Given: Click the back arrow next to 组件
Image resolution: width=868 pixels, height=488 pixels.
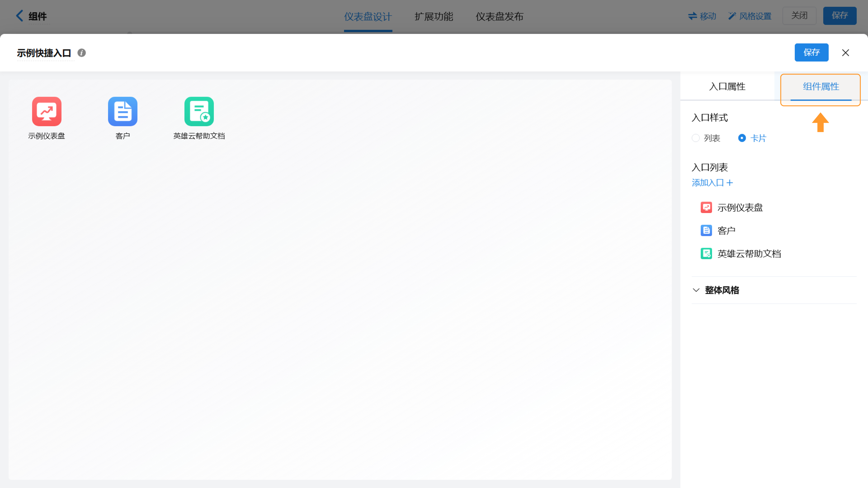Looking at the screenshot, I should pyautogui.click(x=19, y=16).
